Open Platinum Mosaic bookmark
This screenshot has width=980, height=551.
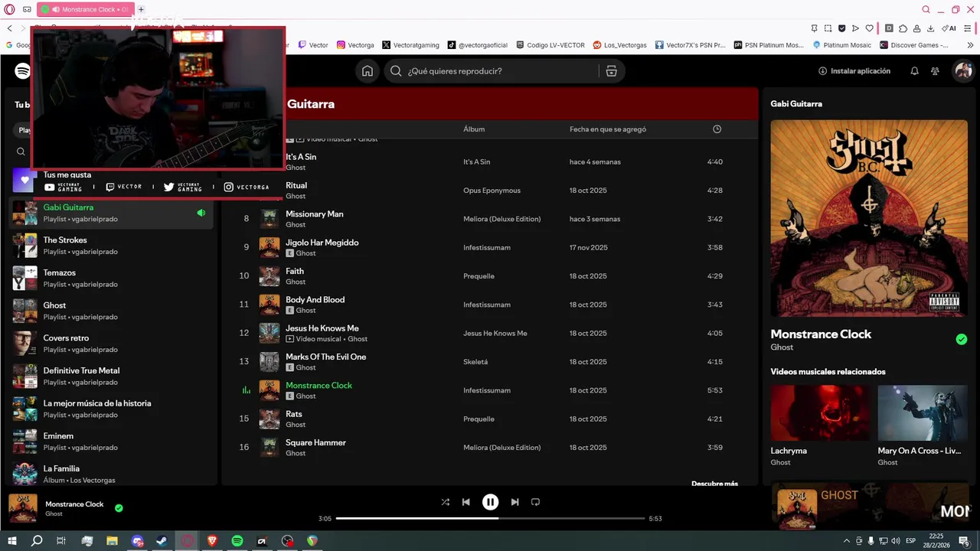pyautogui.click(x=841, y=45)
